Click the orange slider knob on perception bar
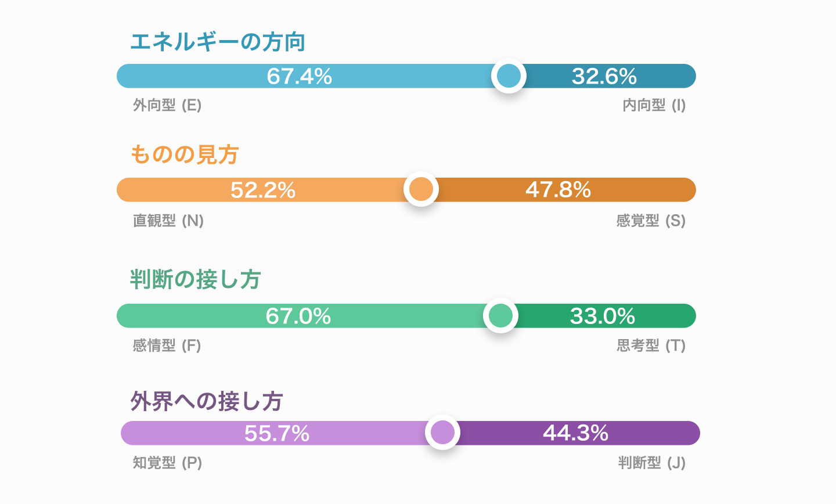The width and height of the screenshot is (836, 504). (421, 189)
